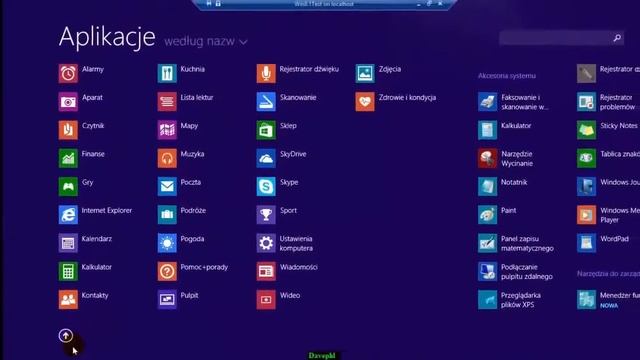This screenshot has height=360, width=640.
Task: Launch the green Kalkulator app
Action: [x=68, y=271]
